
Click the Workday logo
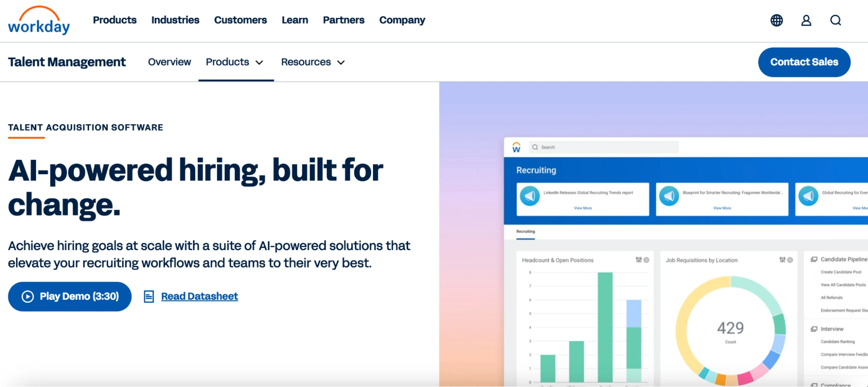click(39, 20)
